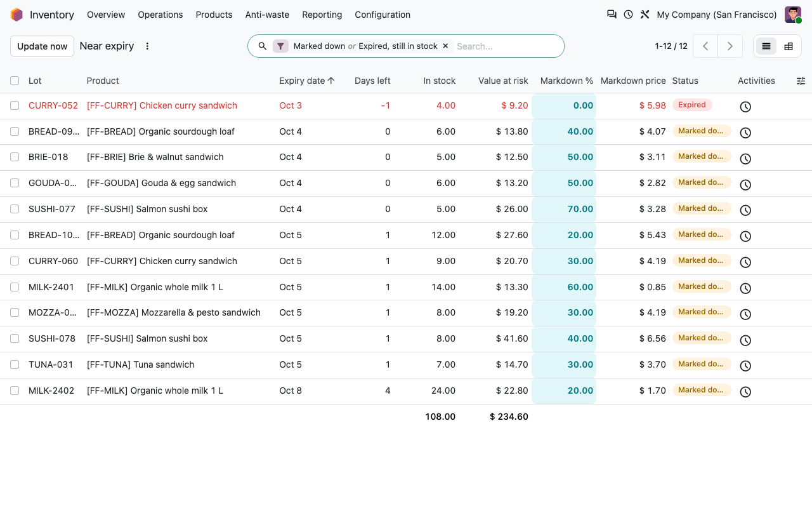
Task: Switch to list view
Action: (766, 46)
